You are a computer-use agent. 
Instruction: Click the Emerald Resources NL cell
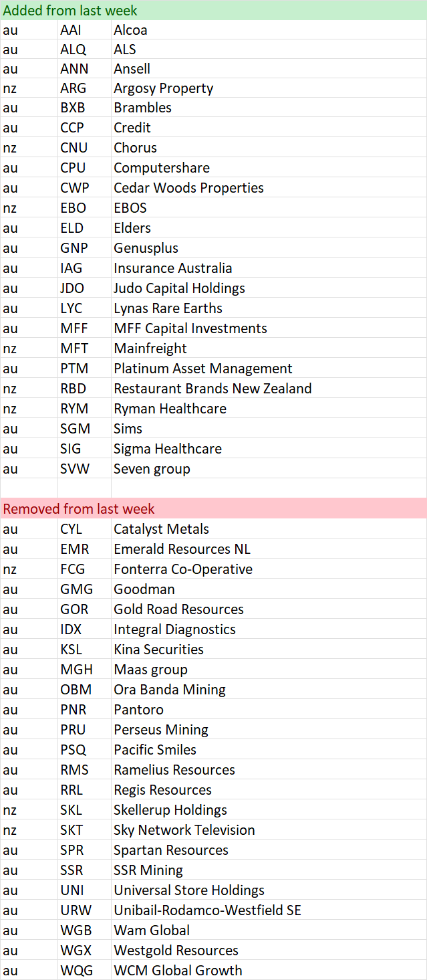(x=269, y=549)
